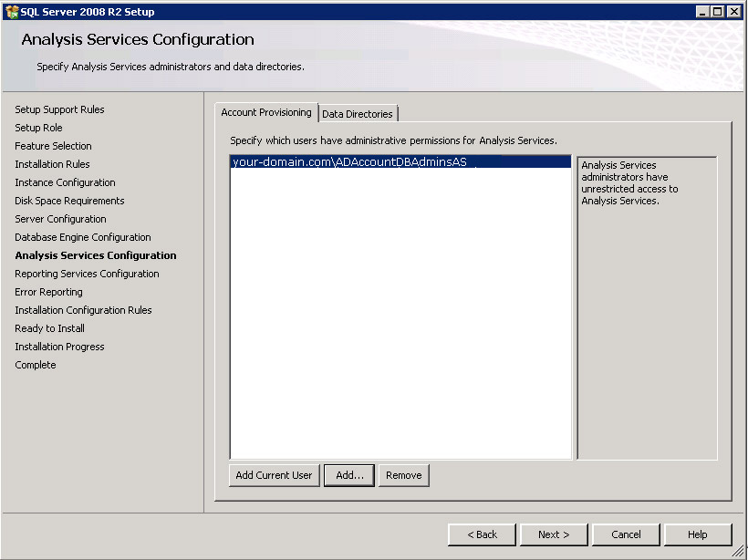The image size is (748, 560).
Task: Proceed with the Next > button
Action: click(554, 534)
